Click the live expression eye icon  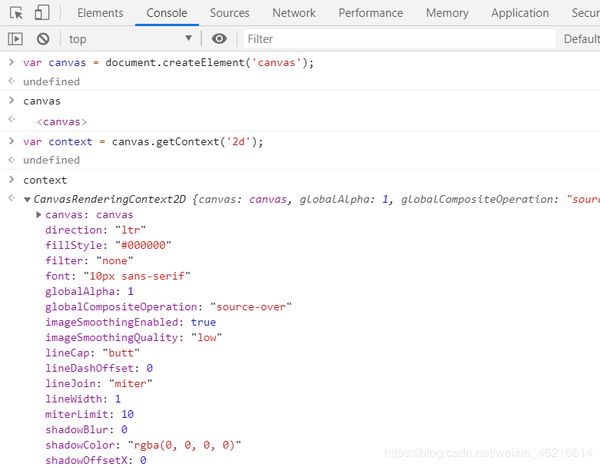click(x=219, y=39)
